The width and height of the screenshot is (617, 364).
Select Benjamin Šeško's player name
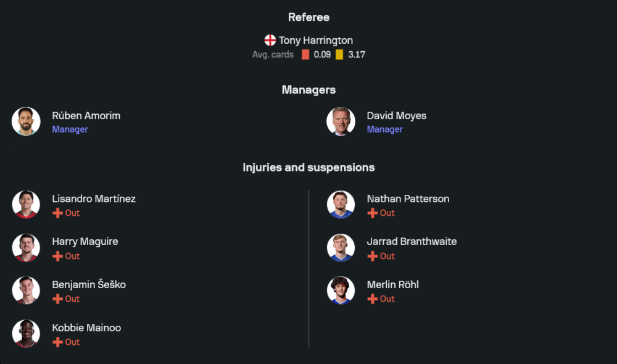[x=89, y=284]
